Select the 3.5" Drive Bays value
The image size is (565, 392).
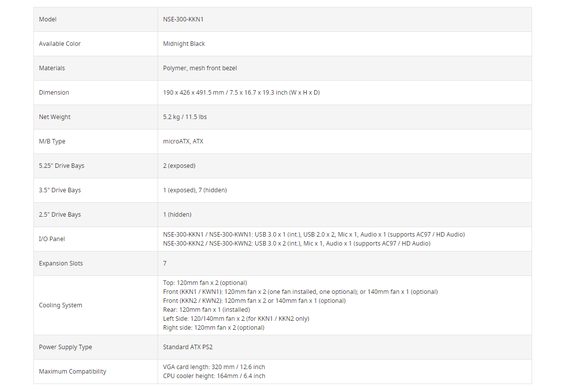[x=195, y=190]
